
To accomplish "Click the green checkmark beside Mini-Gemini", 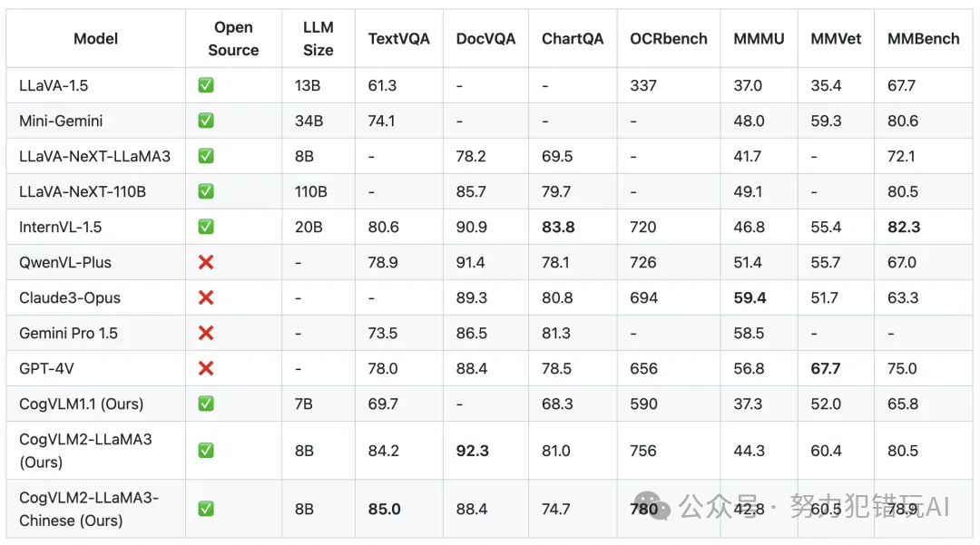I will [206, 122].
